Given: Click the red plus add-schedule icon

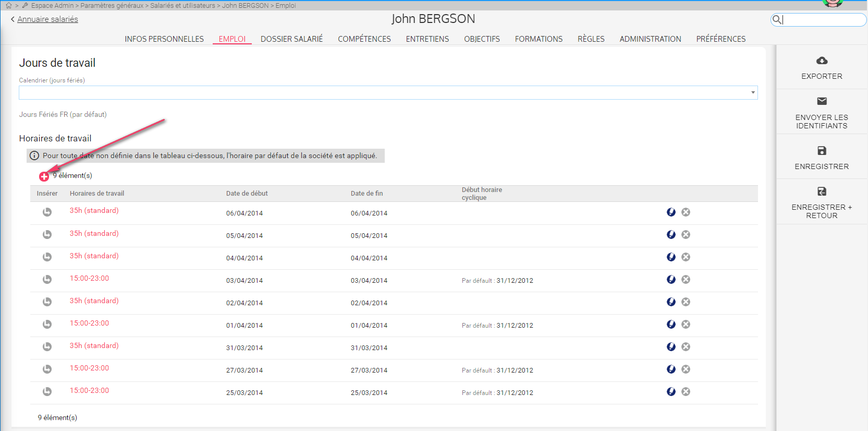Looking at the screenshot, I should [x=44, y=176].
